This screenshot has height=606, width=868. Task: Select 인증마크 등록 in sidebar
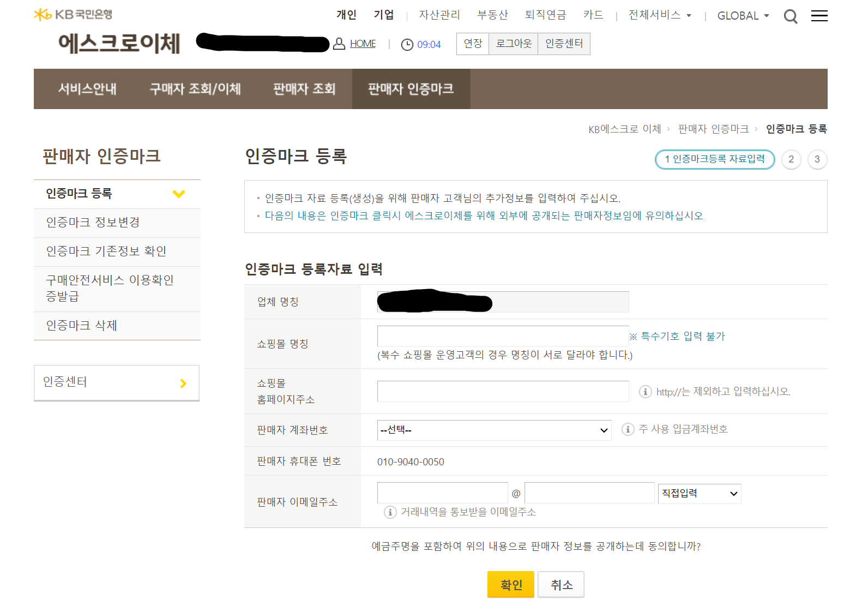point(117,194)
